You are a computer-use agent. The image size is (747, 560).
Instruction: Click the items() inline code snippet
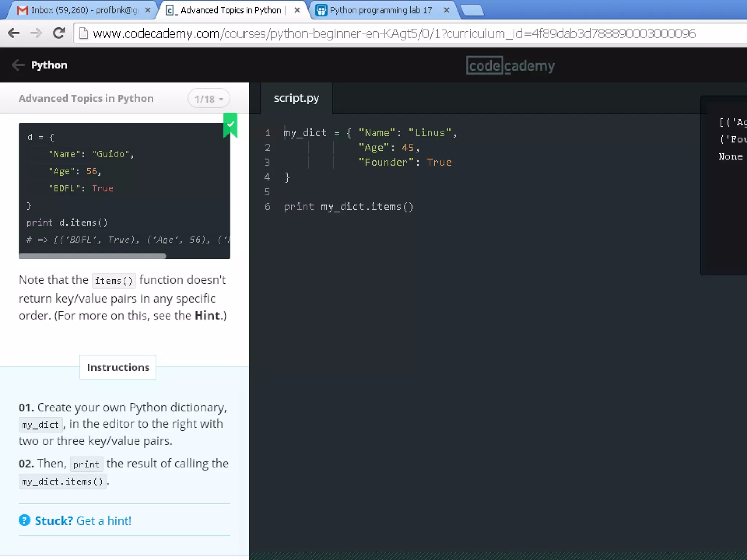114,281
